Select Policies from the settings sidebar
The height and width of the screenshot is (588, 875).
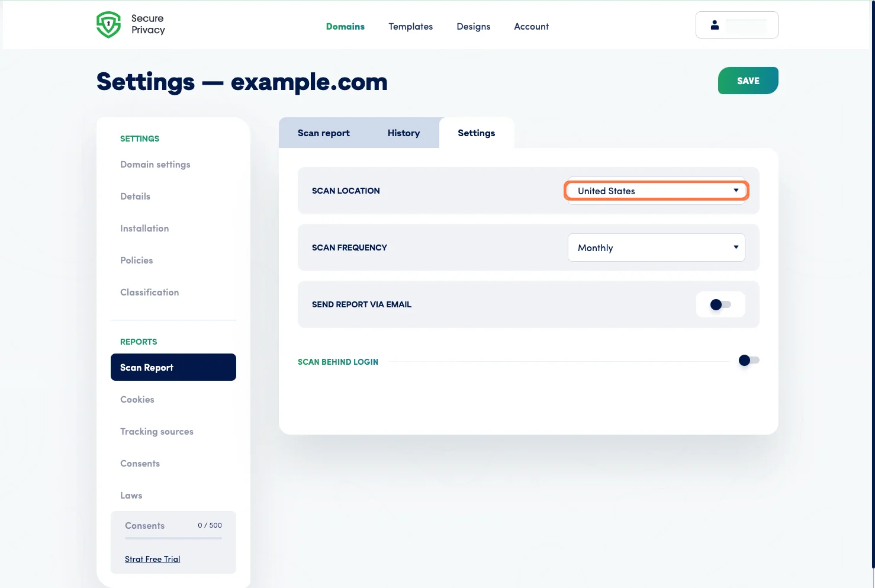136,260
